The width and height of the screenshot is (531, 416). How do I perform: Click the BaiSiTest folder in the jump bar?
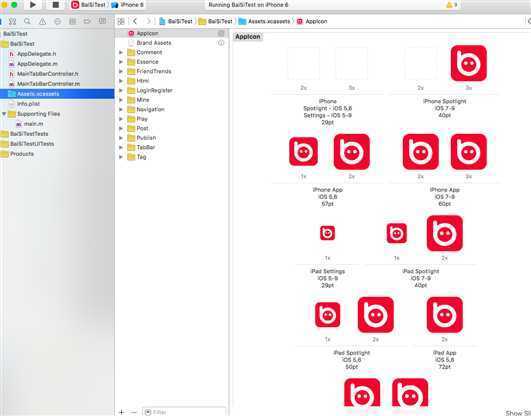pyautogui.click(x=216, y=21)
